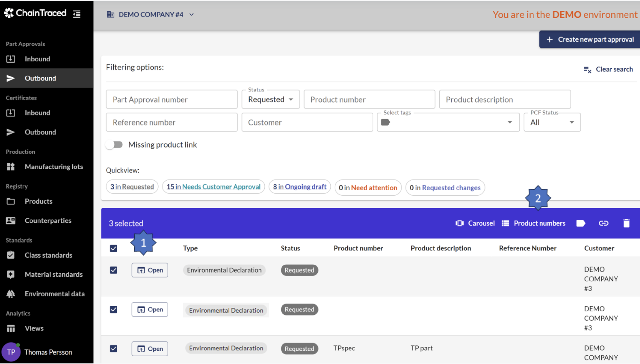The image size is (640, 364).
Task: Click the trash delete icon in selection bar
Action: [626, 223]
